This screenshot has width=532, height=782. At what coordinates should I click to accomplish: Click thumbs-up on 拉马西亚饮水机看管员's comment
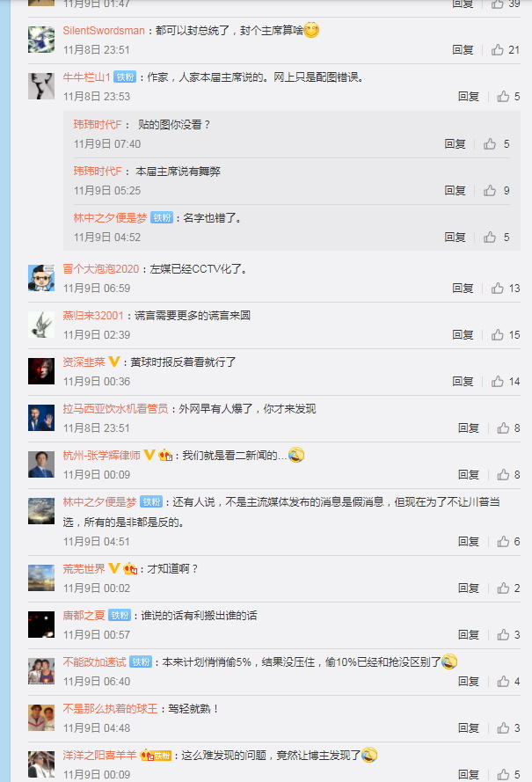pos(503,428)
